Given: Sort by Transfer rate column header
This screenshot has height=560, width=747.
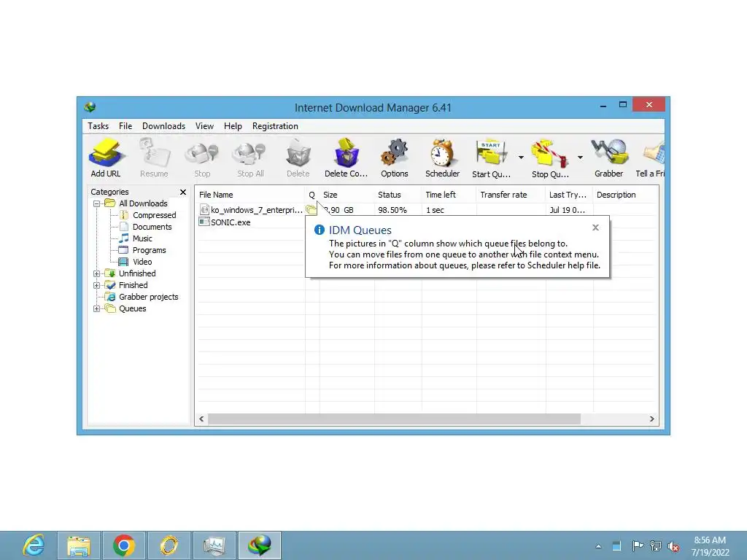Looking at the screenshot, I should (x=511, y=195).
